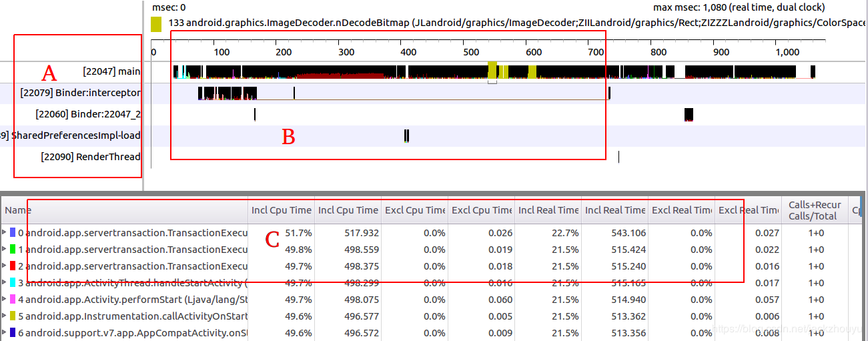Screen dimensions: 868x341
Task: Expand the handleStartActivity row
Action: [5, 283]
